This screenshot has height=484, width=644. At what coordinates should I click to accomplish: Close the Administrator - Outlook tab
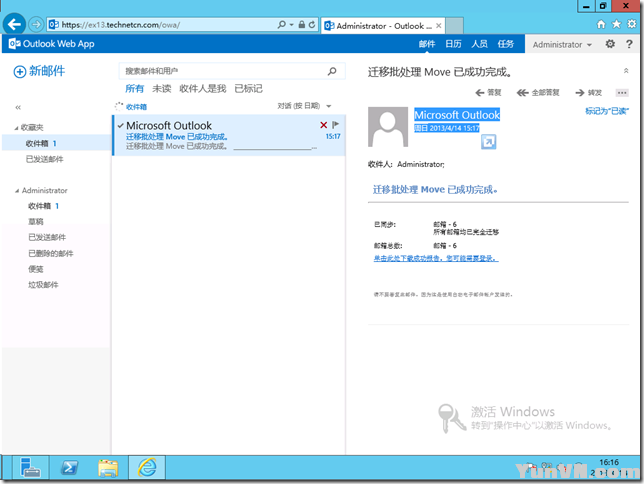[439, 25]
